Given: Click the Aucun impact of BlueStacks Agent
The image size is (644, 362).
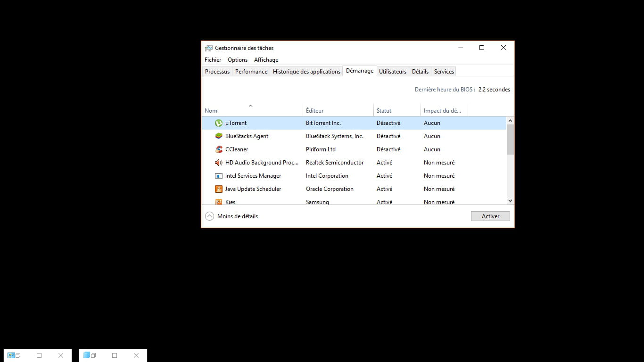Looking at the screenshot, I should [x=432, y=136].
